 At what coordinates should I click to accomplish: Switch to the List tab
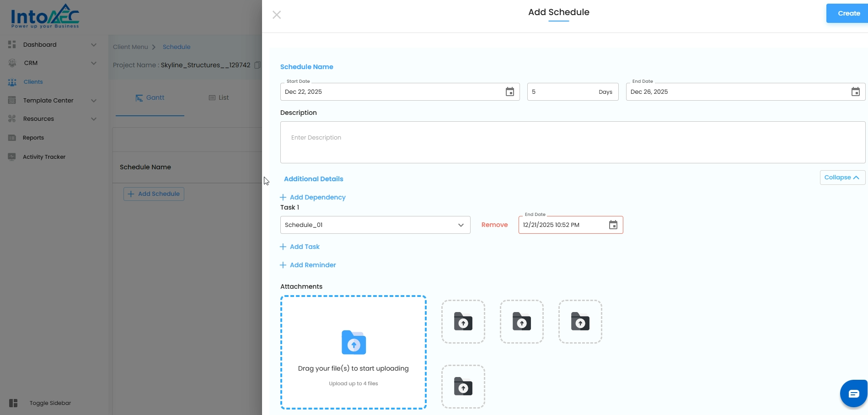click(219, 98)
